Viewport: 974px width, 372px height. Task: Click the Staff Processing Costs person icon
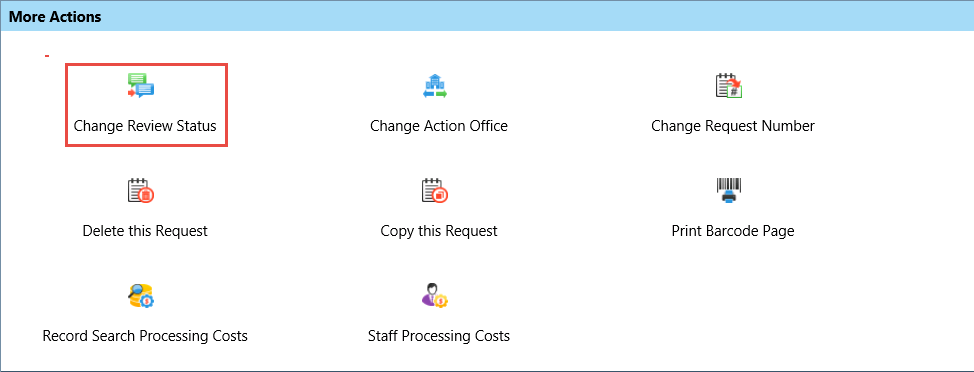435,296
